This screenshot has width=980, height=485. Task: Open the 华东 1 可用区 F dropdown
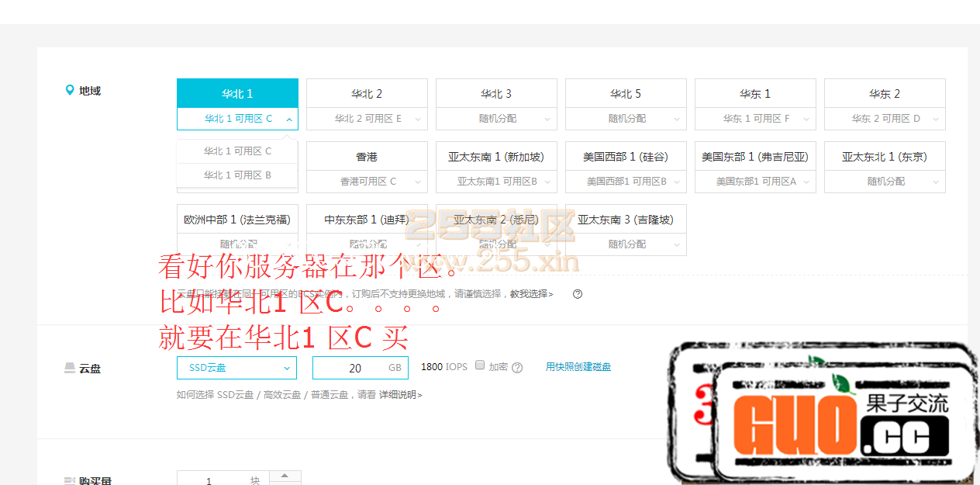tap(806, 121)
